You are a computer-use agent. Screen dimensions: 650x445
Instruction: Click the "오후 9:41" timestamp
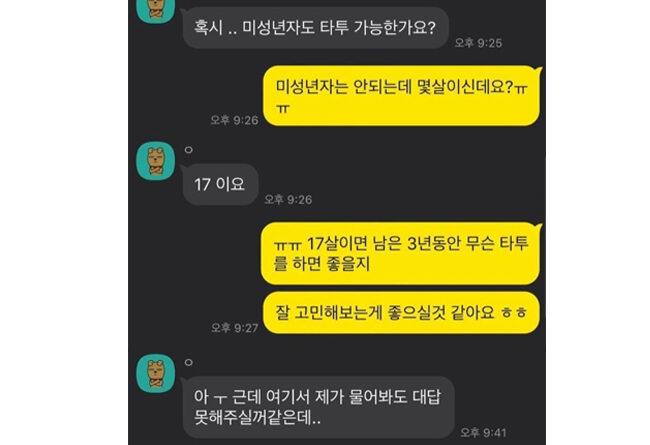click(x=483, y=433)
